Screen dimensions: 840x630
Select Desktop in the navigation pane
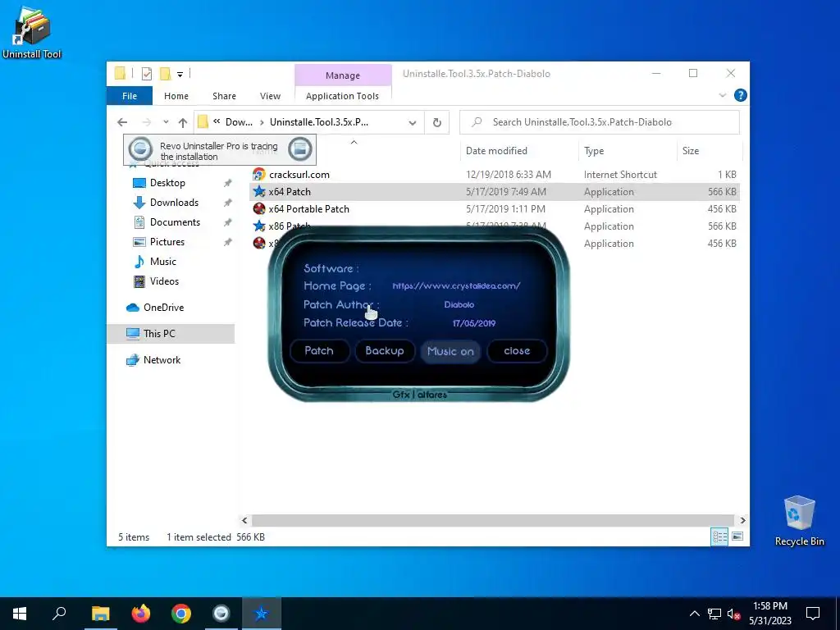tap(167, 183)
